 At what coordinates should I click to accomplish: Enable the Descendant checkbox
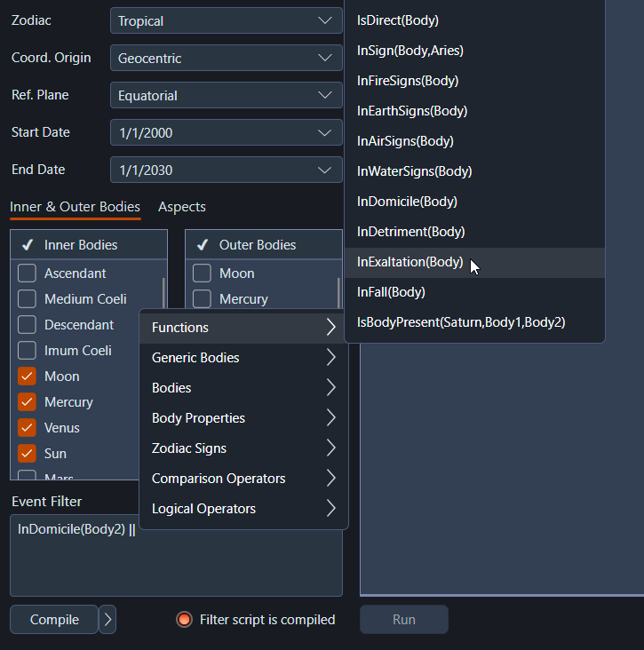pos(27,325)
